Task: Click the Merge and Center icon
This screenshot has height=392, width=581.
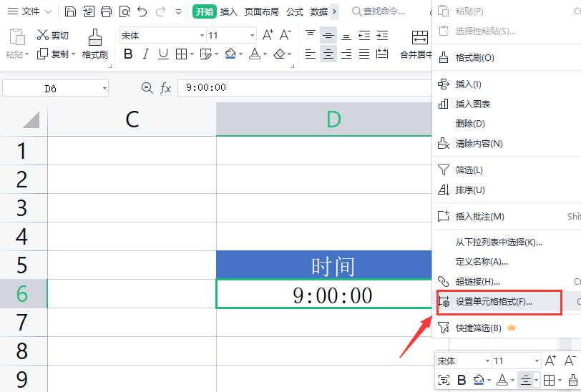Action: 420,37
